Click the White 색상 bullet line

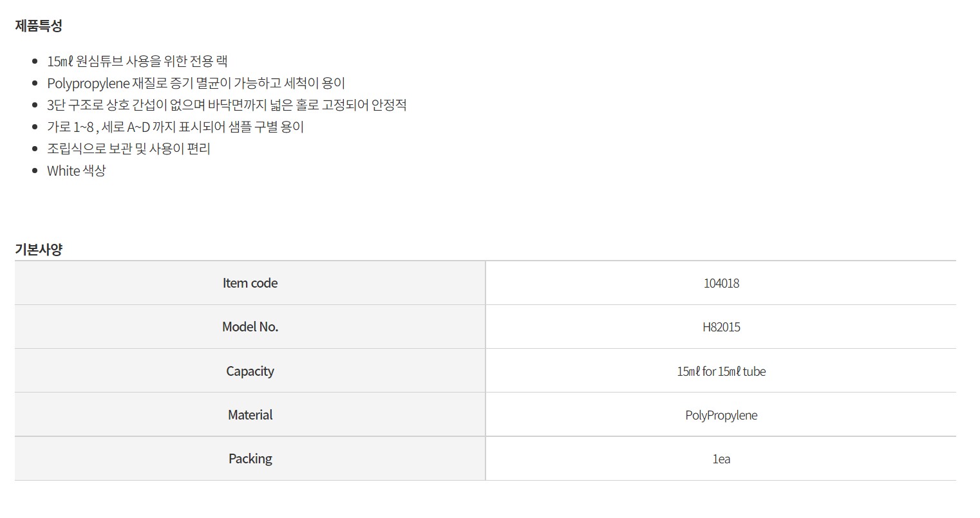coord(76,171)
